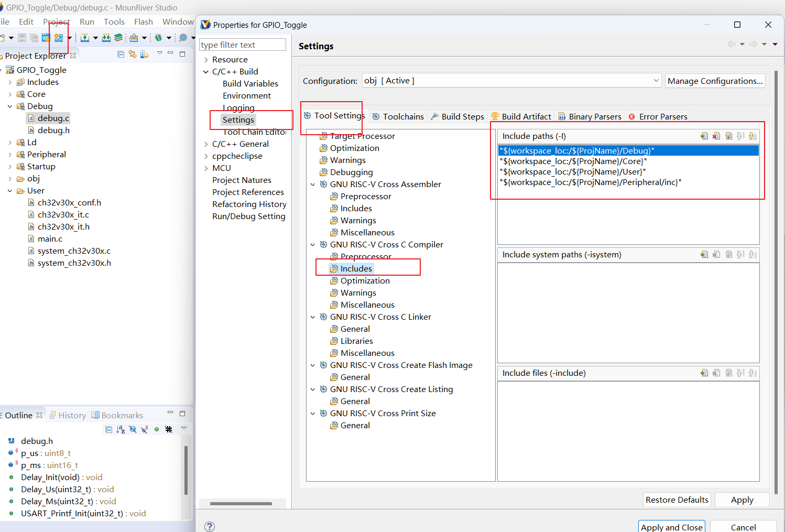Toggle Hide Non-Public Members green dot
785x532 pixels.
coord(157,429)
